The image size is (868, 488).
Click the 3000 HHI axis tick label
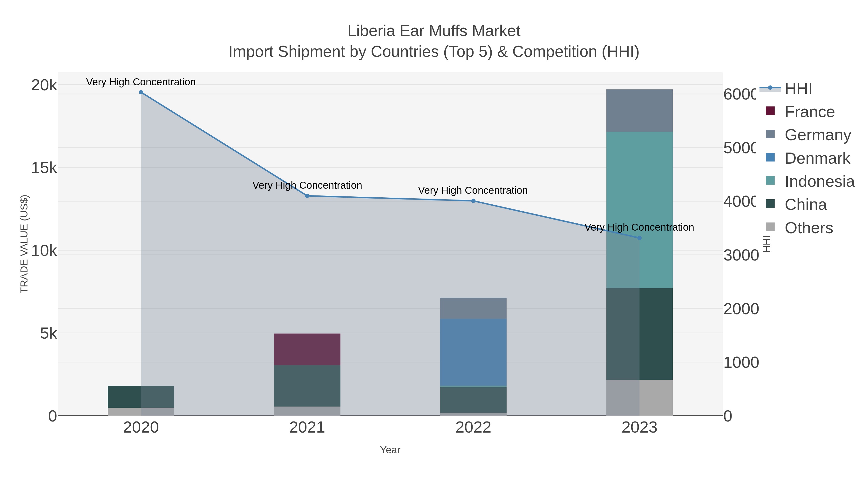coord(741,255)
